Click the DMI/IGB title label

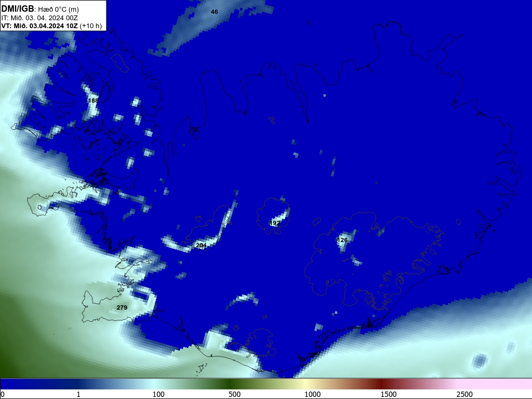18,9
